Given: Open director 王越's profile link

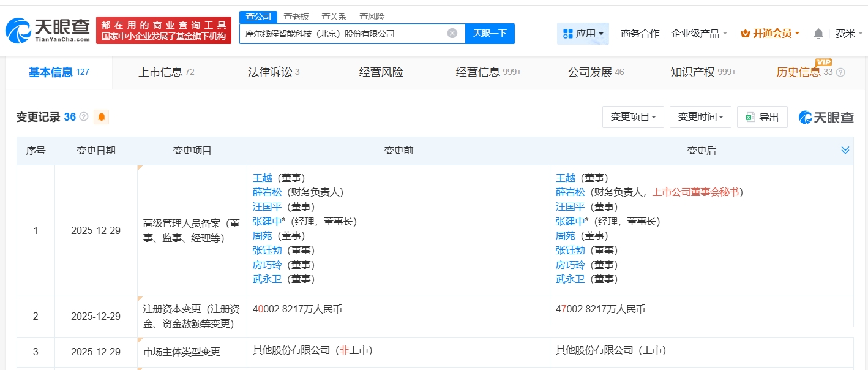Looking at the screenshot, I should [x=261, y=178].
